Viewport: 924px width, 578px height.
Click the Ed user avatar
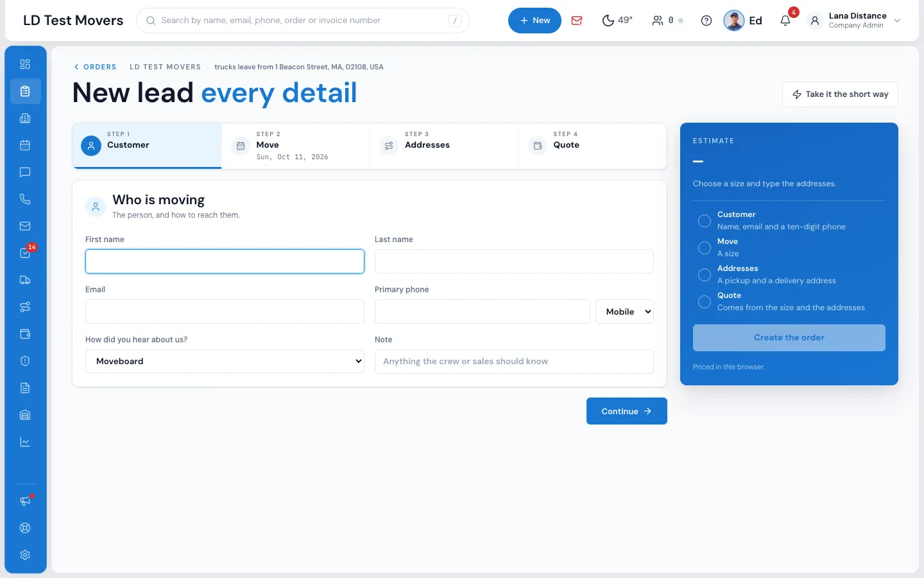point(733,21)
